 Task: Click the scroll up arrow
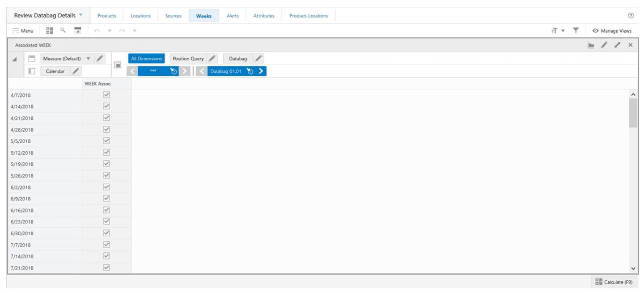click(x=633, y=94)
